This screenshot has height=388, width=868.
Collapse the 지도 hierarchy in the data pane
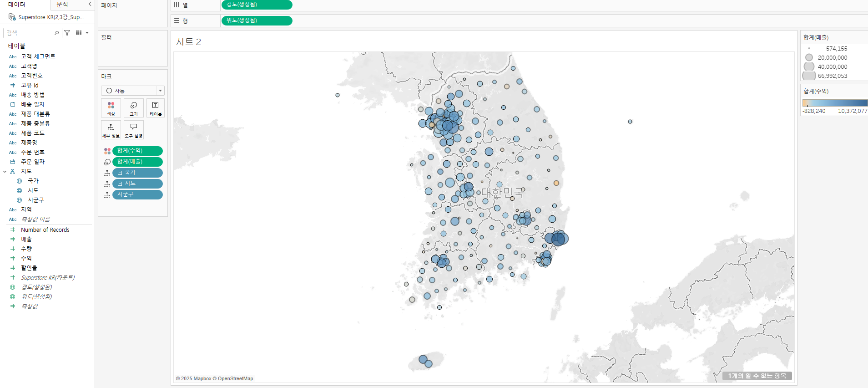(5, 172)
